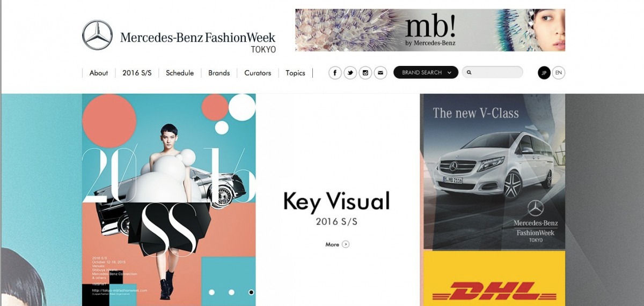Switch language to EN
Screen dimensions: 644x306
coord(559,73)
